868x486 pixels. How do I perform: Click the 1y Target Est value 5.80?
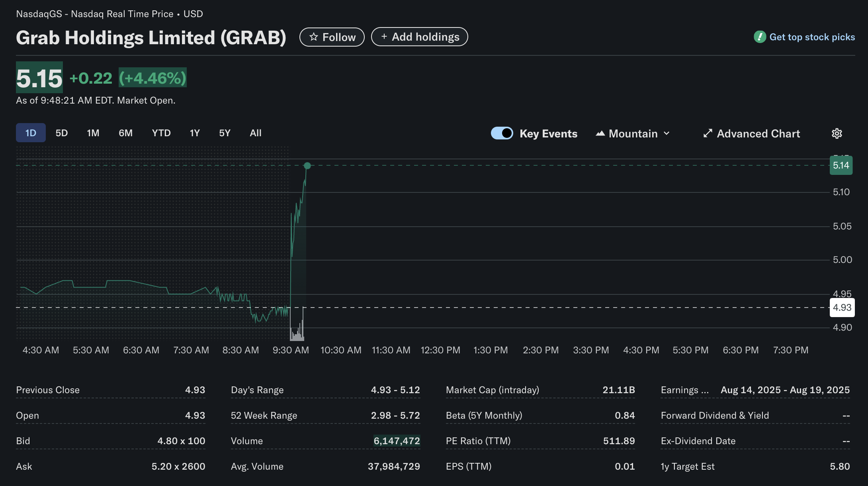click(840, 466)
